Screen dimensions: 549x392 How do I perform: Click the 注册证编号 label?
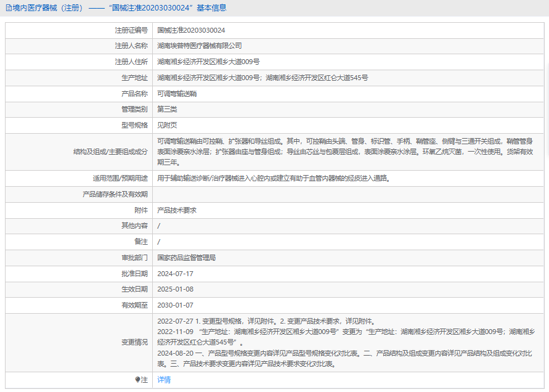(131, 30)
